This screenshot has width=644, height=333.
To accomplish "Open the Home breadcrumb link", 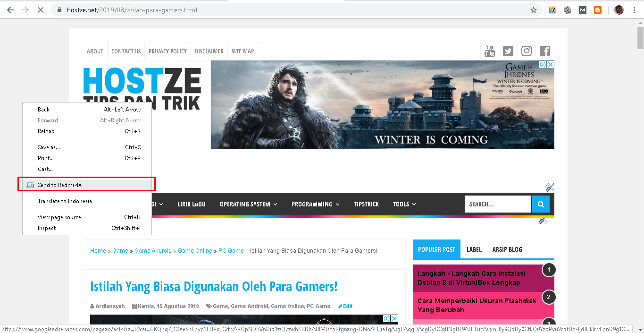I will 98,250.
